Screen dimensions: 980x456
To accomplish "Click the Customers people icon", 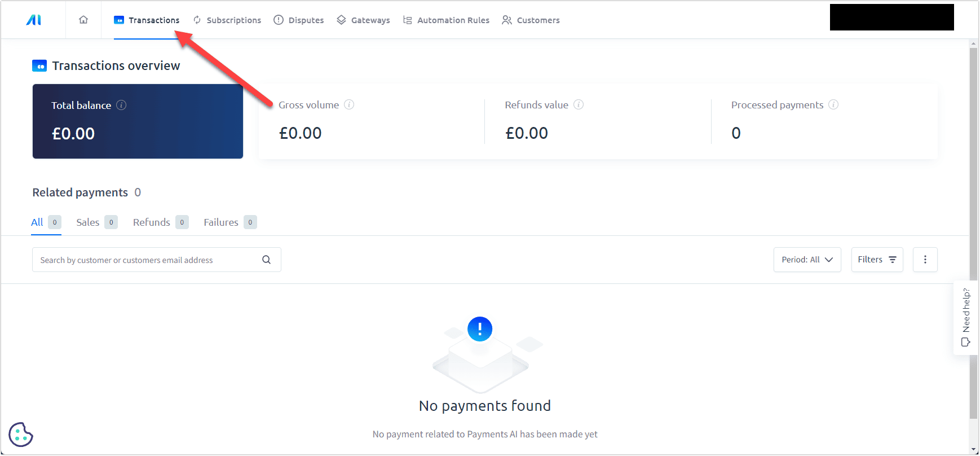I will pos(506,20).
